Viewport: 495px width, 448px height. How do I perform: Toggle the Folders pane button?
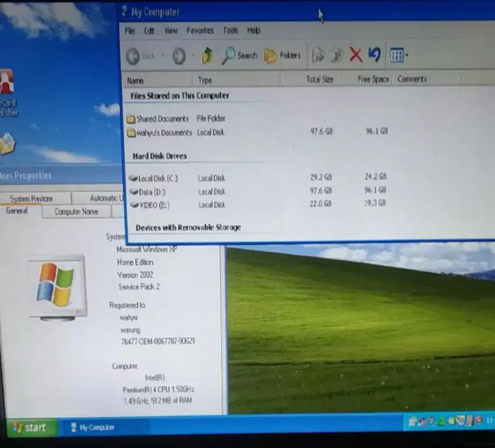point(282,55)
